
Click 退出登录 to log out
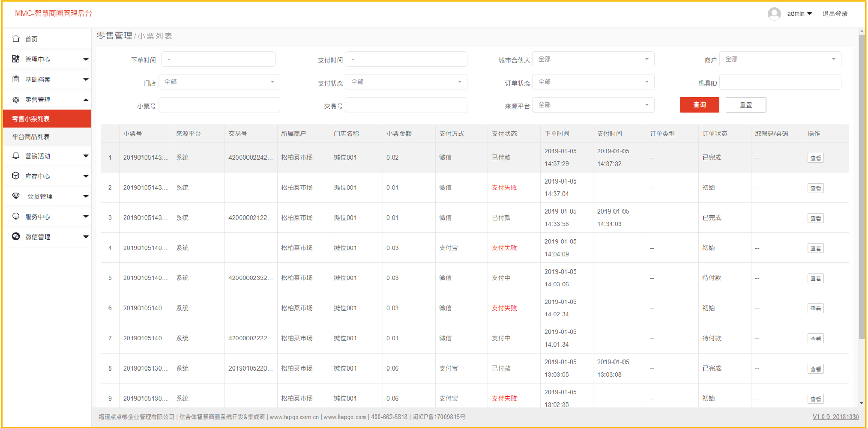point(835,14)
